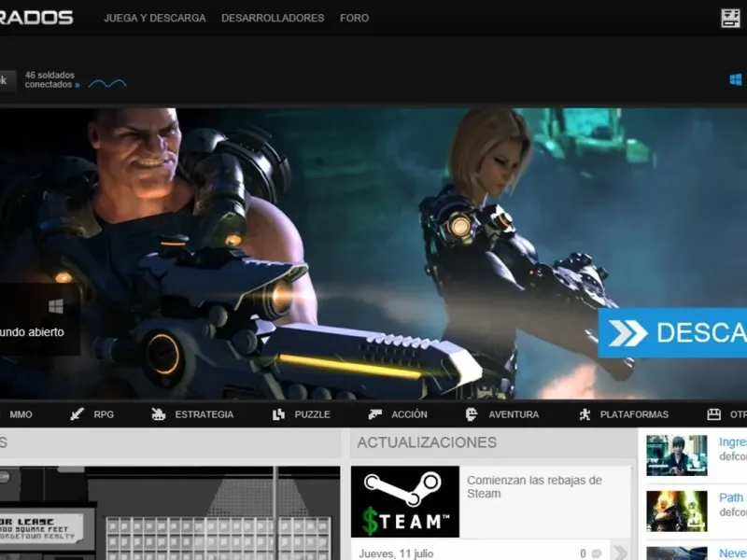Viewport: 747px width, 560px height.
Task: Select the ACCIÓN category
Action: (x=409, y=414)
